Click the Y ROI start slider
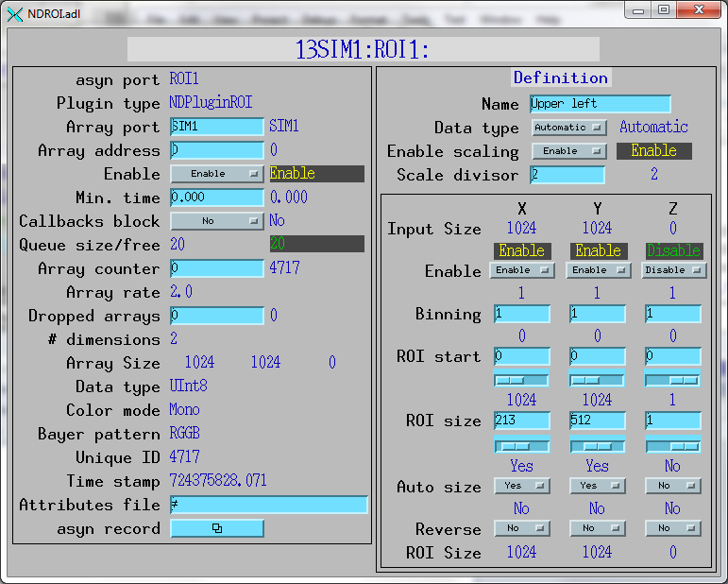The height and width of the screenshot is (584, 728). click(597, 380)
